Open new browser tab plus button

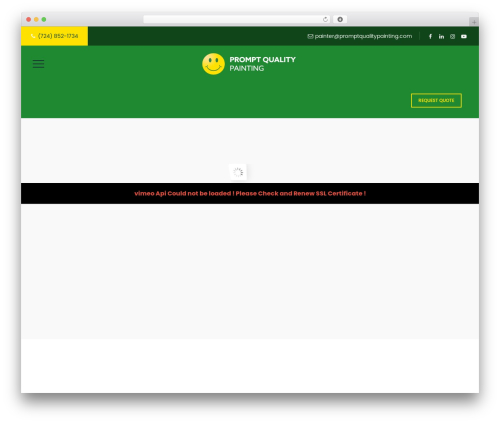pyautogui.click(x=474, y=22)
